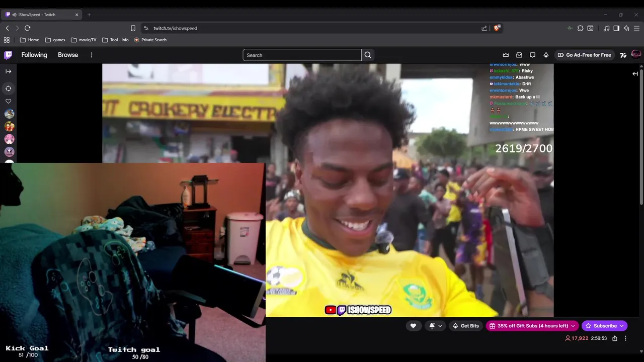Open the notifications inbox icon

(x=519, y=55)
